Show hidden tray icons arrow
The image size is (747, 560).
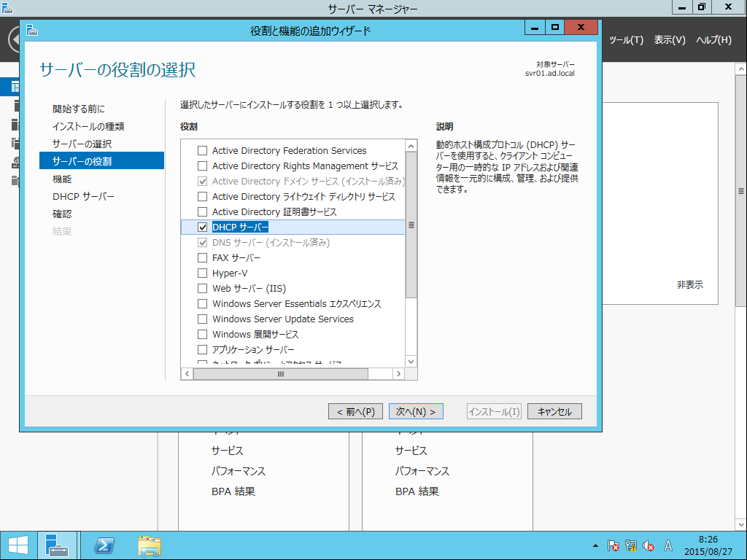595,545
